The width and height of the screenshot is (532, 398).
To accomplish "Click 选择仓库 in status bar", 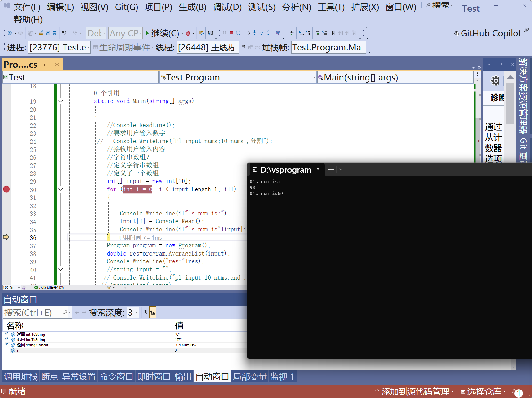I will 483,392.
